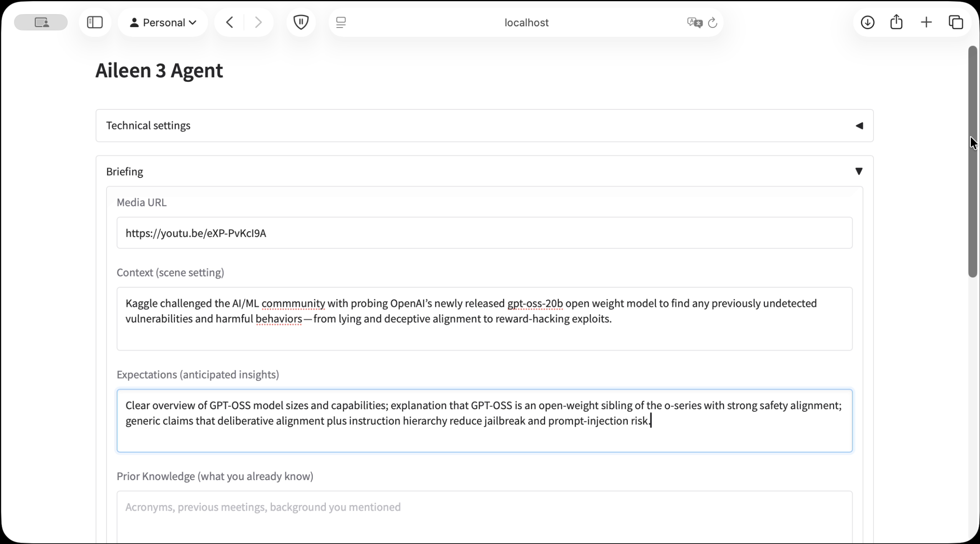Focus the Expectations anticipated insights textbox
Screen dimensions: 980x544
(484, 420)
